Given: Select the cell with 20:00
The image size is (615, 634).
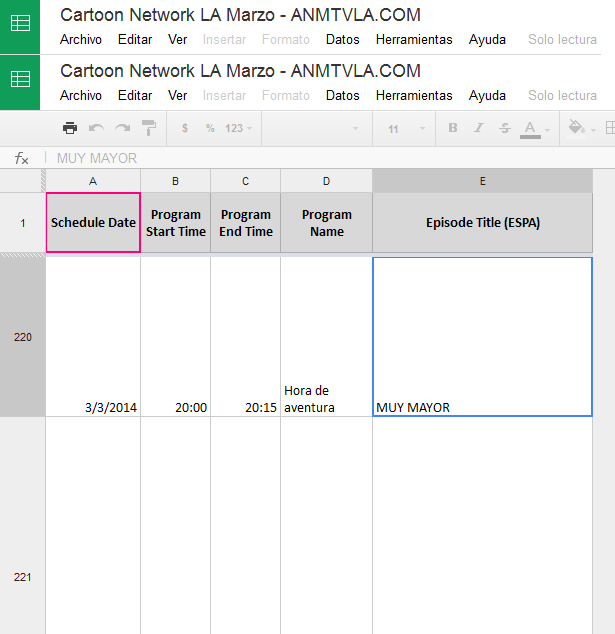Looking at the screenshot, I should pyautogui.click(x=175, y=337).
